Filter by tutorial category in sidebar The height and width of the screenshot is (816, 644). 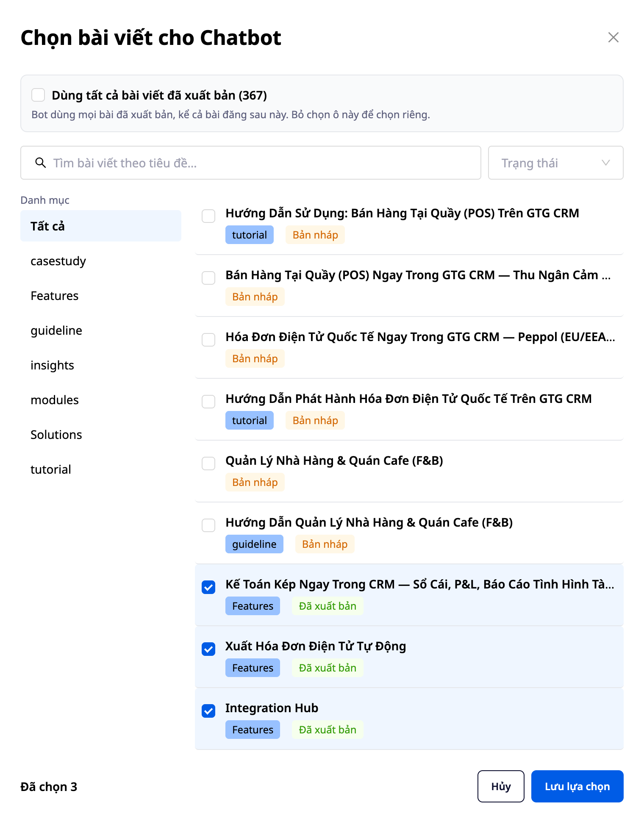coord(101,469)
